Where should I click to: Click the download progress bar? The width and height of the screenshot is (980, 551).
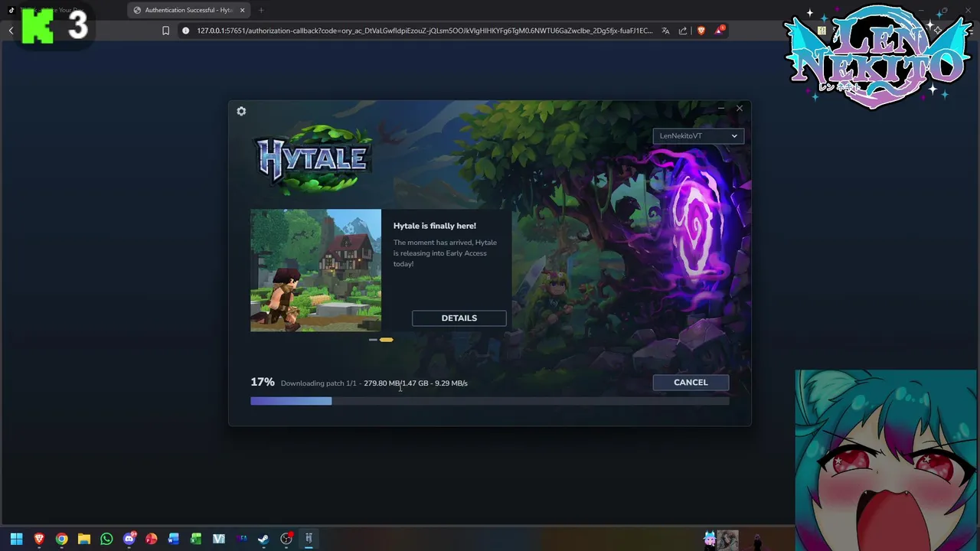[x=489, y=401]
